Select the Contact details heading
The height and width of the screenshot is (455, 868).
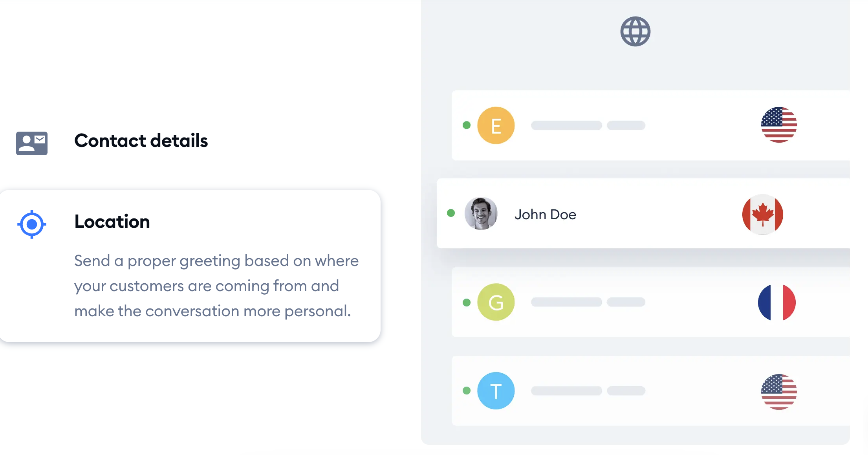tap(141, 141)
